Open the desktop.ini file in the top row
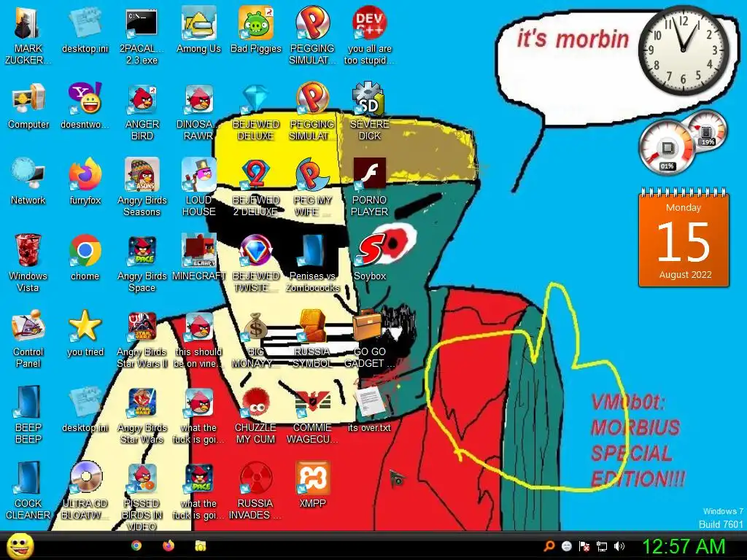The image size is (747, 560). [85, 23]
